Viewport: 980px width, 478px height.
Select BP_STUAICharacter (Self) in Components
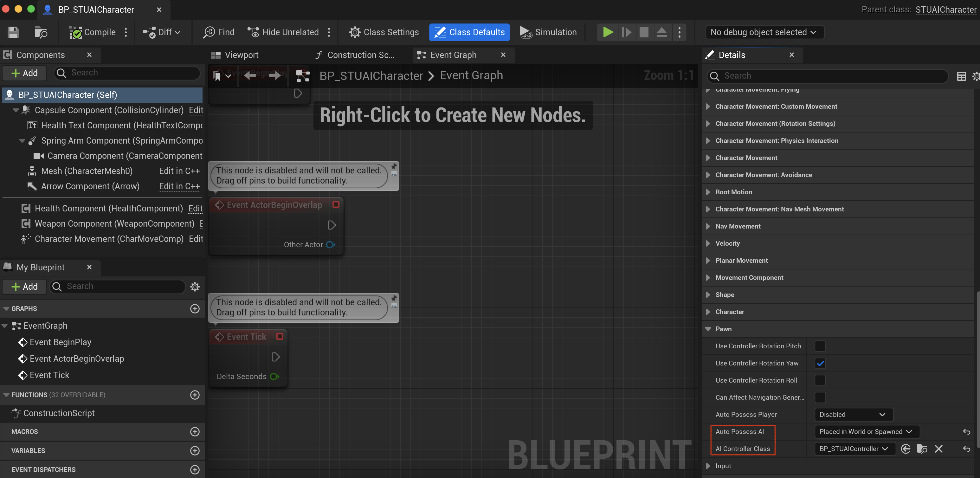(102, 95)
